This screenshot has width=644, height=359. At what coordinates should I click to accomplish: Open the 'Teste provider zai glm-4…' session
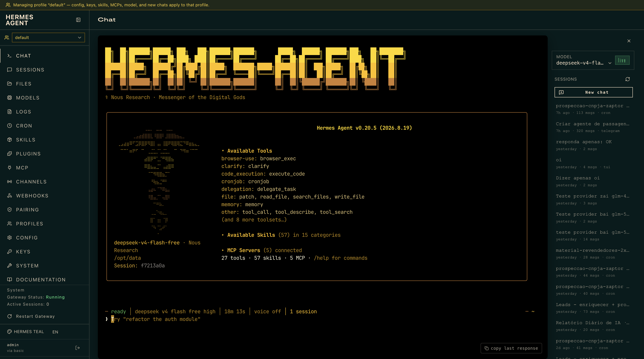[593, 199]
